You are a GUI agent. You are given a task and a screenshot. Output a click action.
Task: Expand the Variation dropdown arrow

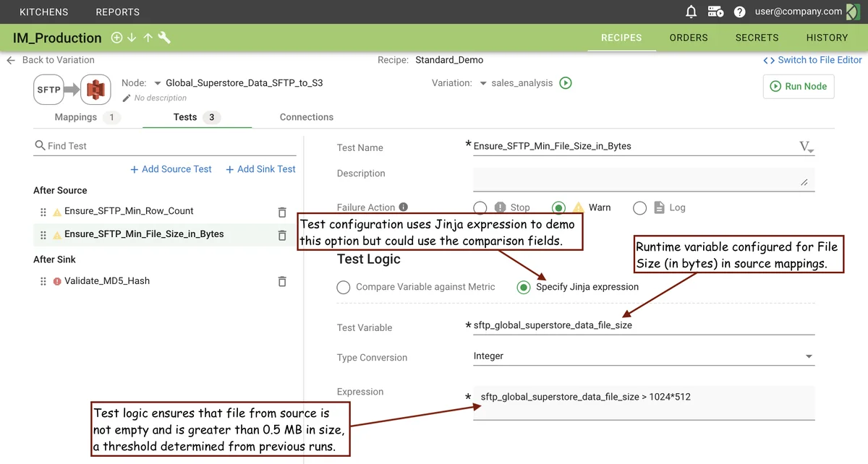click(483, 83)
